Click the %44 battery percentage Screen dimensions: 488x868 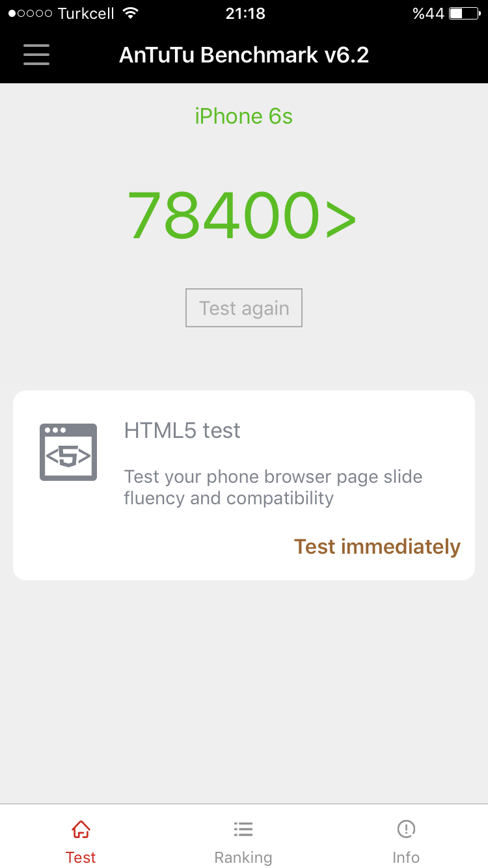pos(427,14)
